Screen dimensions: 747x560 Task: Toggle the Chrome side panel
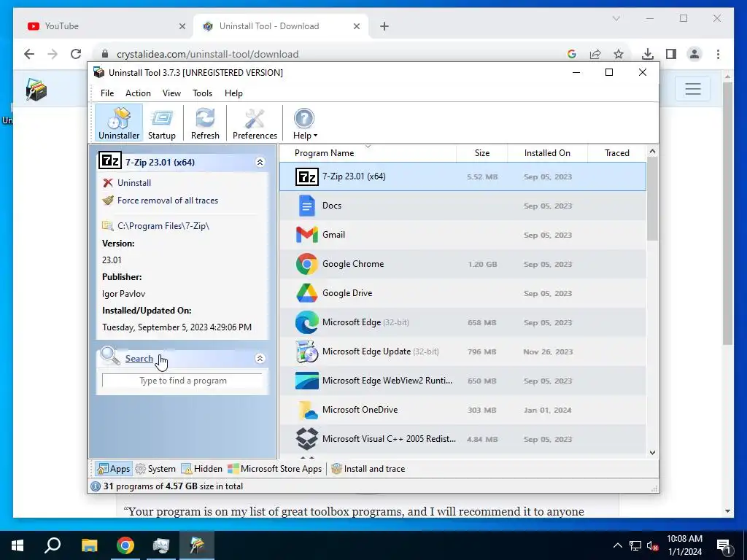[671, 54]
